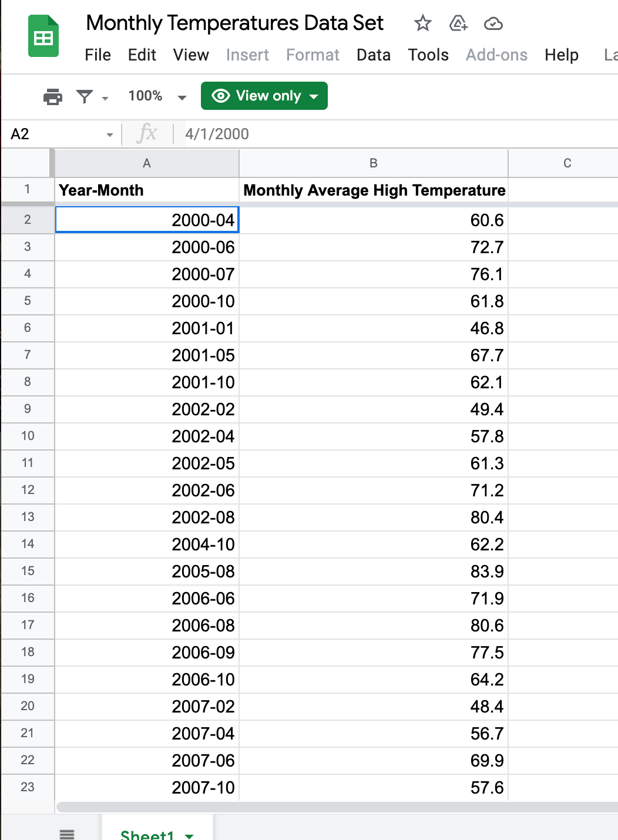
Task: Click the print icon
Action: tap(53, 96)
